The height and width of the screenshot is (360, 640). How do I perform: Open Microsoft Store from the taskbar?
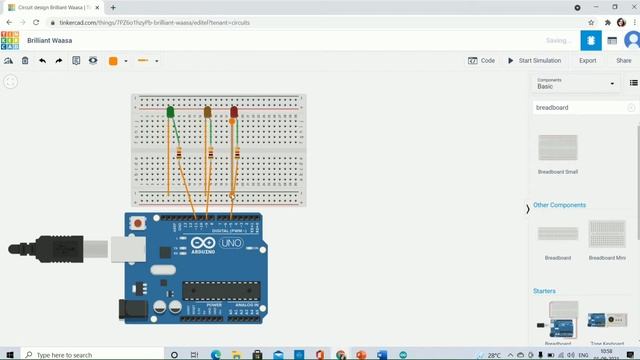[x=257, y=355]
